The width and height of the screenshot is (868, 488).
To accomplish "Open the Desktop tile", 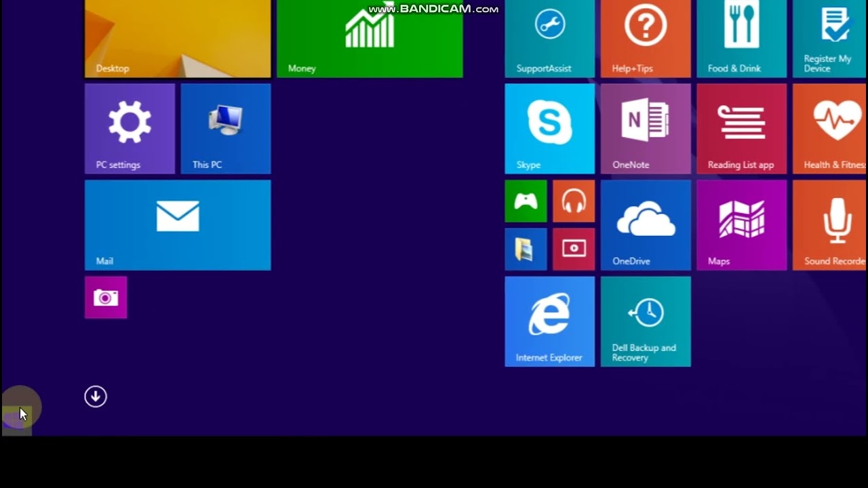I will click(178, 39).
